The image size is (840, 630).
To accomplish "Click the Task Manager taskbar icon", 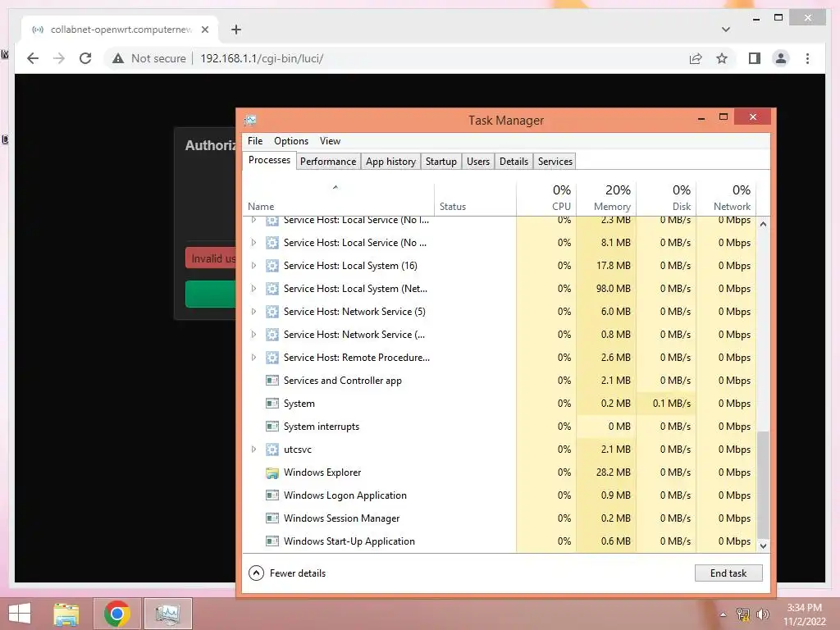I will click(x=167, y=614).
